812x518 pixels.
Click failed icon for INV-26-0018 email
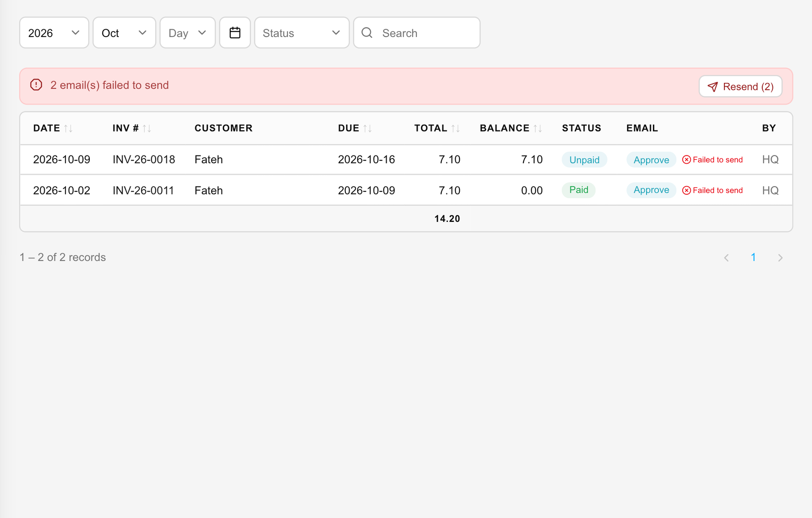tap(686, 160)
